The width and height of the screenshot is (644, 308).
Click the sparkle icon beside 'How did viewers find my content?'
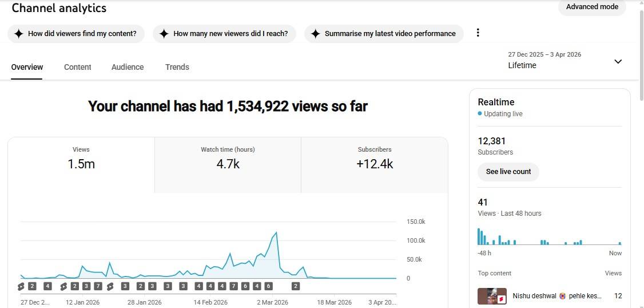[18, 34]
